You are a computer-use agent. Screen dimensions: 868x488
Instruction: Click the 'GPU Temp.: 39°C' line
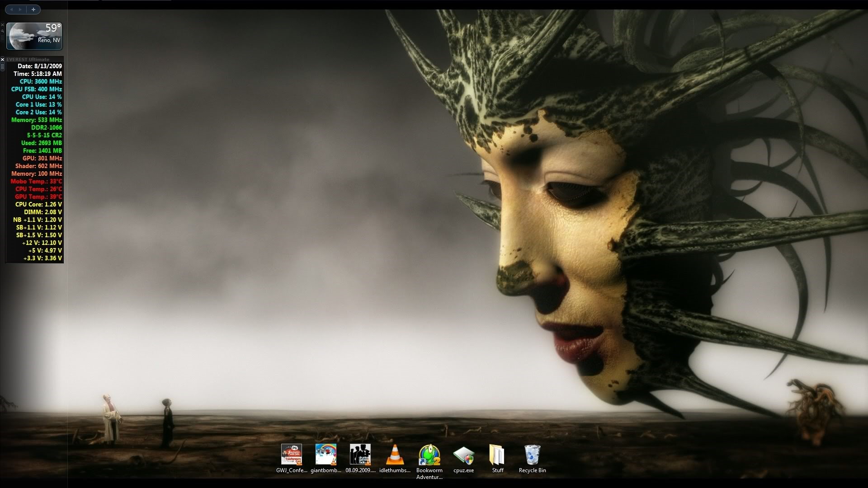point(38,197)
